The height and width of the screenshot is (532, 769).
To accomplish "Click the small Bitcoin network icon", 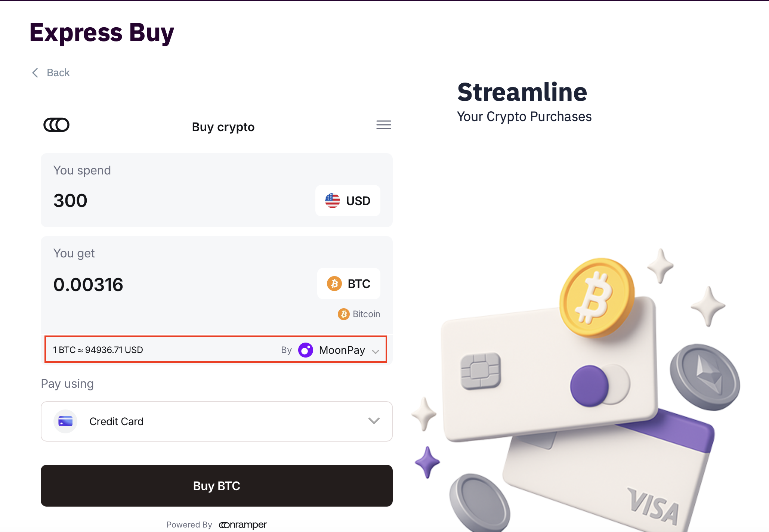I will pyautogui.click(x=343, y=314).
